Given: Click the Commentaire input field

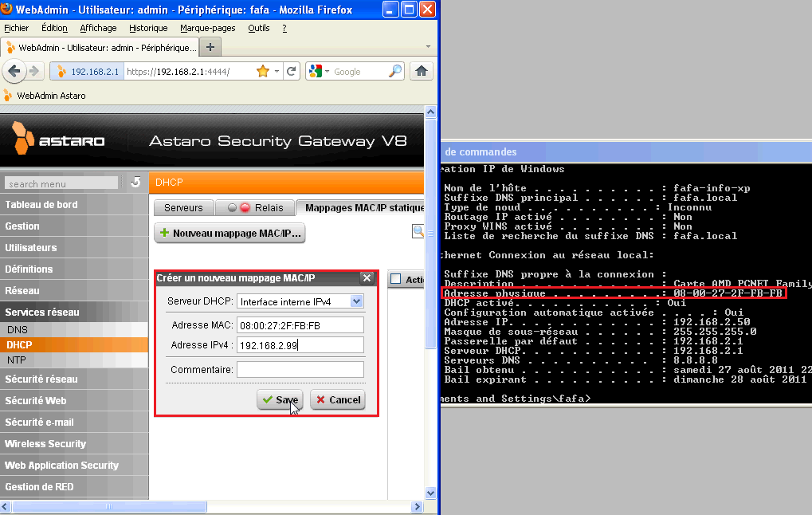Looking at the screenshot, I should click(x=300, y=369).
